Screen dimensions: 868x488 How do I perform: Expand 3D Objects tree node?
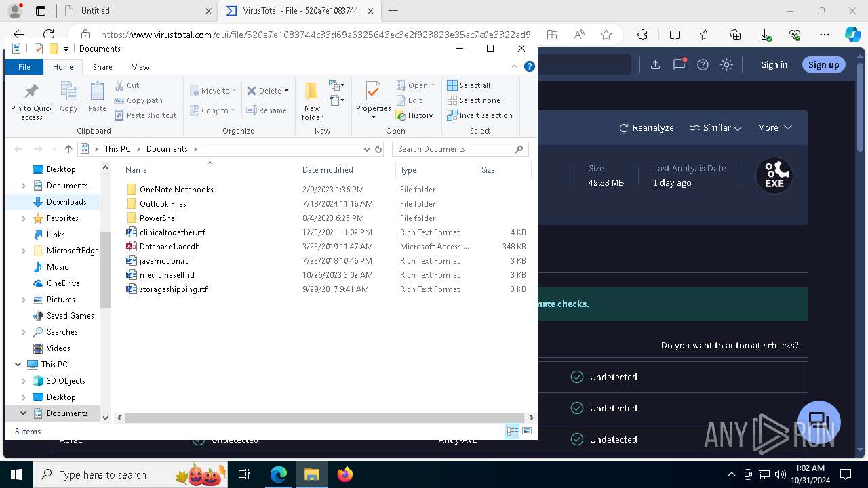click(x=24, y=381)
